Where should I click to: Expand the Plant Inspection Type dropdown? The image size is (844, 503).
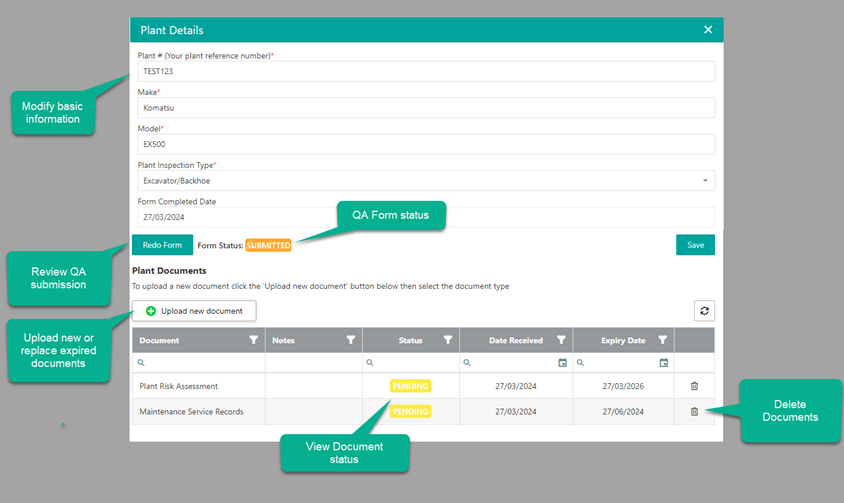pyautogui.click(x=705, y=180)
